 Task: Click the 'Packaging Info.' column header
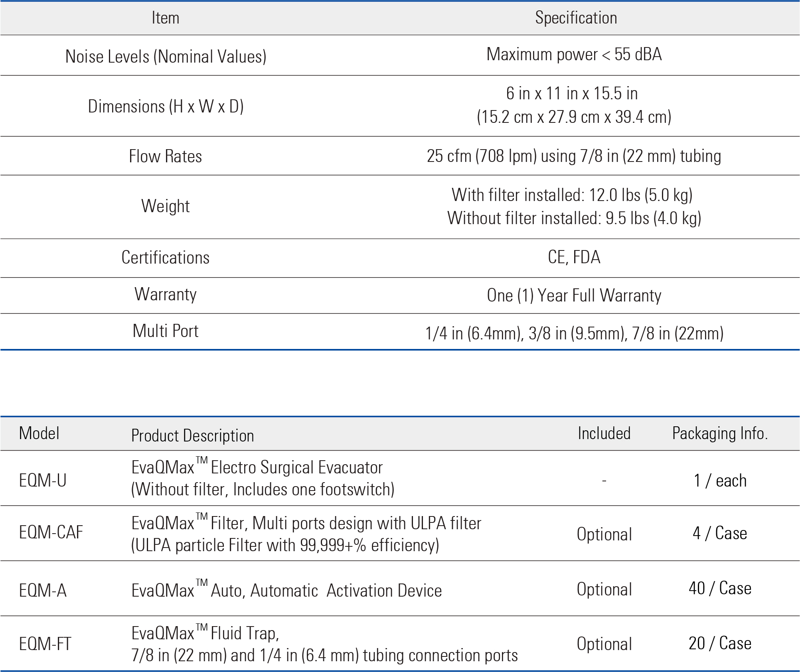coord(719,433)
